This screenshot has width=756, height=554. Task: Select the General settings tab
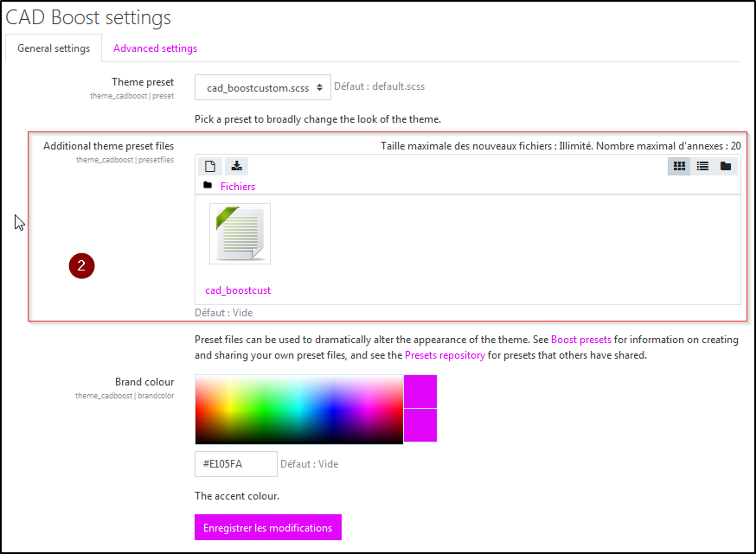tap(54, 48)
